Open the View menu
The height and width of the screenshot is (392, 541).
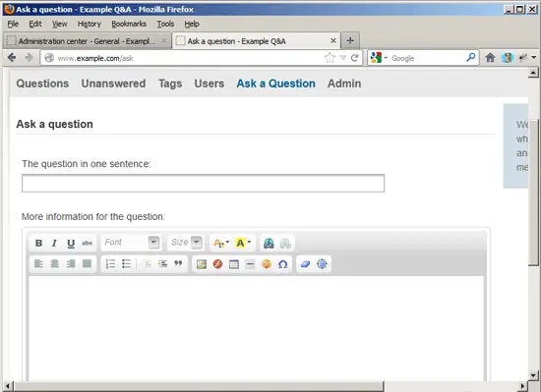click(60, 24)
